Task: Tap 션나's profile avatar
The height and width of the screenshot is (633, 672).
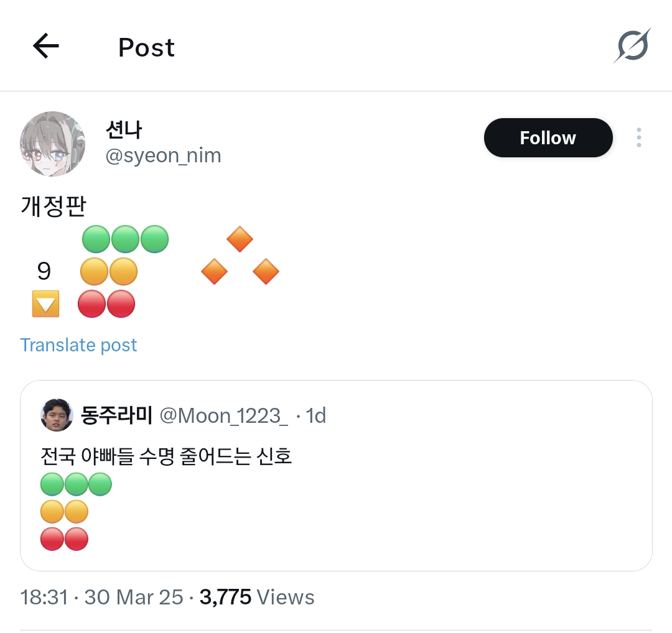Action: [x=53, y=144]
